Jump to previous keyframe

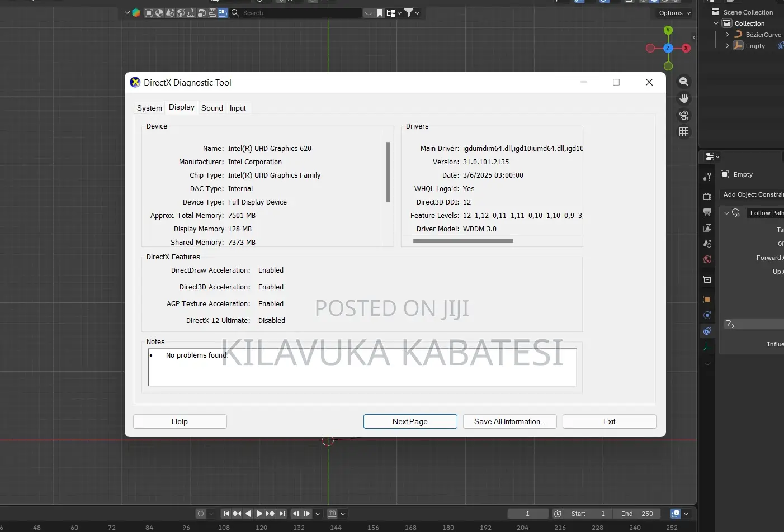point(237,514)
